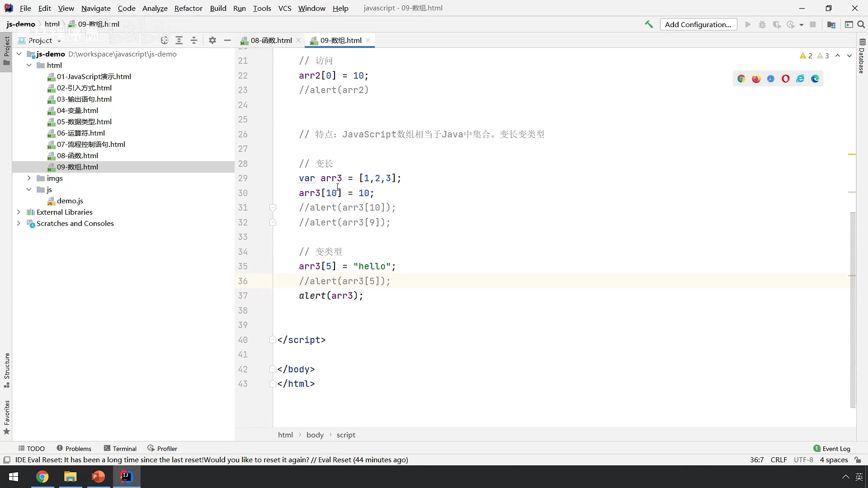Viewport: 868px width, 488px height.
Task: Open the Project view dropdown
Action: pyautogui.click(x=59, y=41)
